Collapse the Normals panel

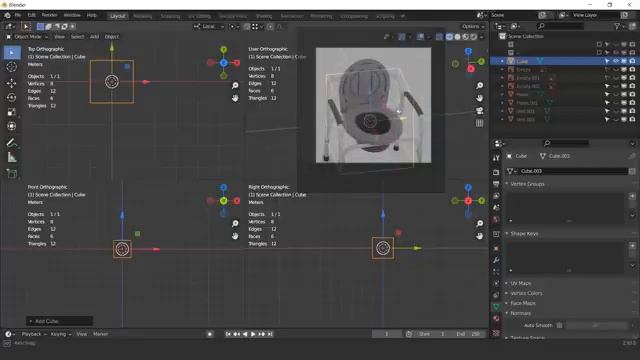[520, 313]
